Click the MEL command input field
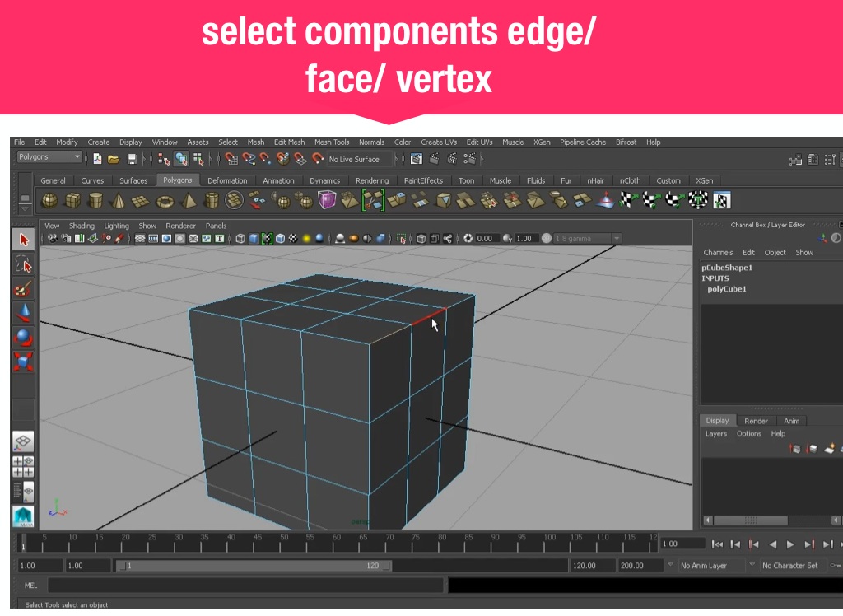Screen dimensions: 843x616 pos(247,586)
